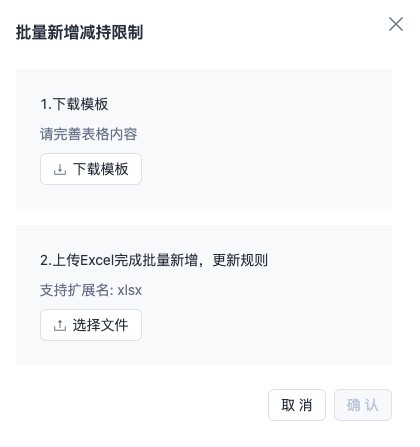Download the template via 下载模板 button
Image resolution: width=420 pixels, height=447 pixels.
tap(91, 169)
